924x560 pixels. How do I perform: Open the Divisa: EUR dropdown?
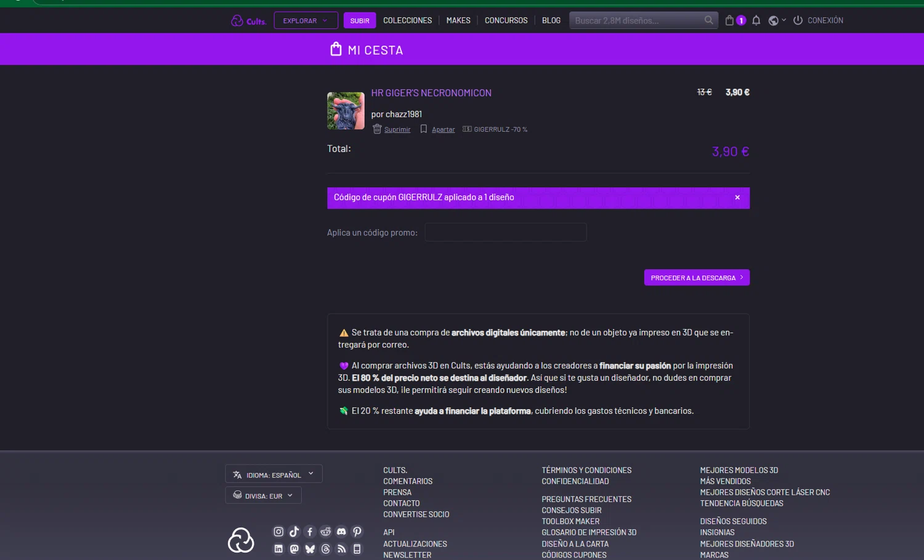click(x=263, y=495)
